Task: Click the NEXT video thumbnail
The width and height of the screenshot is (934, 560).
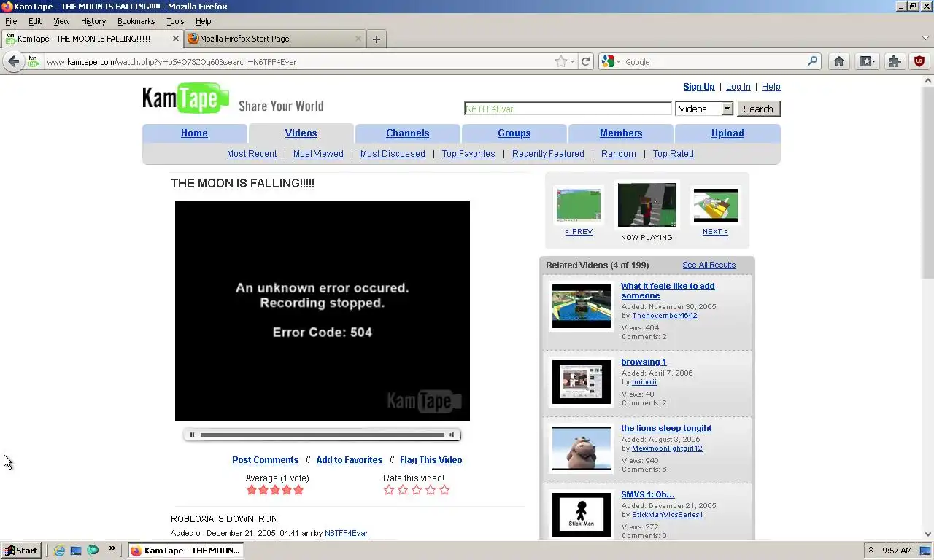Action: click(x=715, y=205)
